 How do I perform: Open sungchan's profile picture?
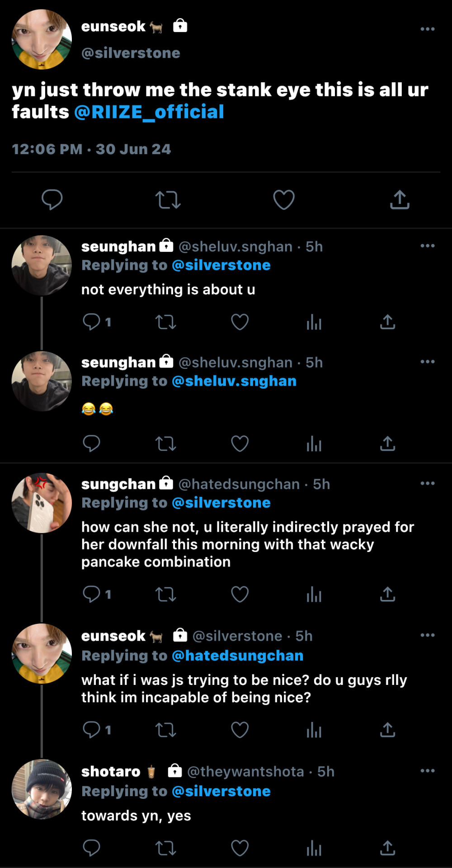coord(42,503)
